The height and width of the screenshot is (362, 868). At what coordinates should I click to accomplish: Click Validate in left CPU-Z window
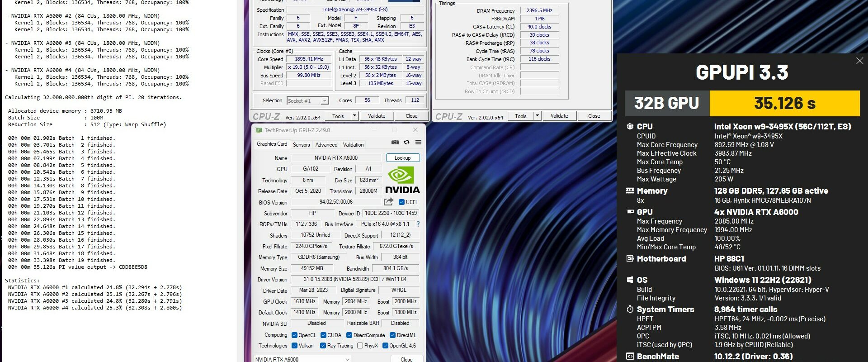377,116
